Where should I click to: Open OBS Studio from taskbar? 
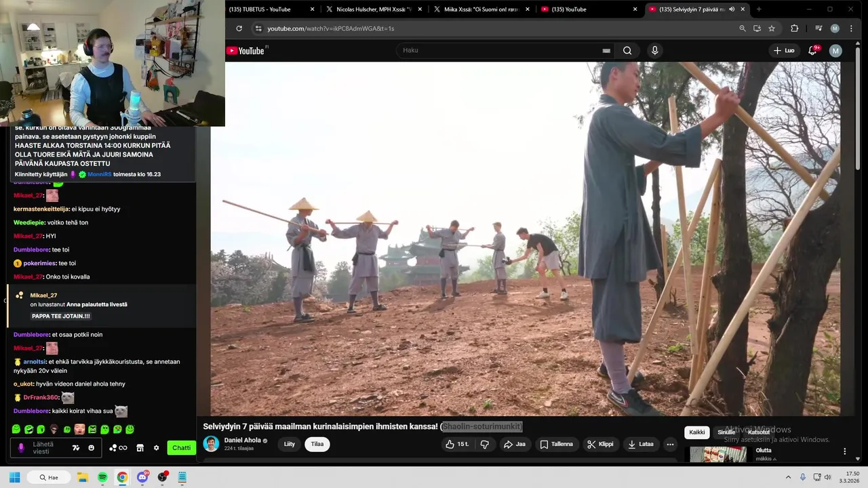[163, 477]
